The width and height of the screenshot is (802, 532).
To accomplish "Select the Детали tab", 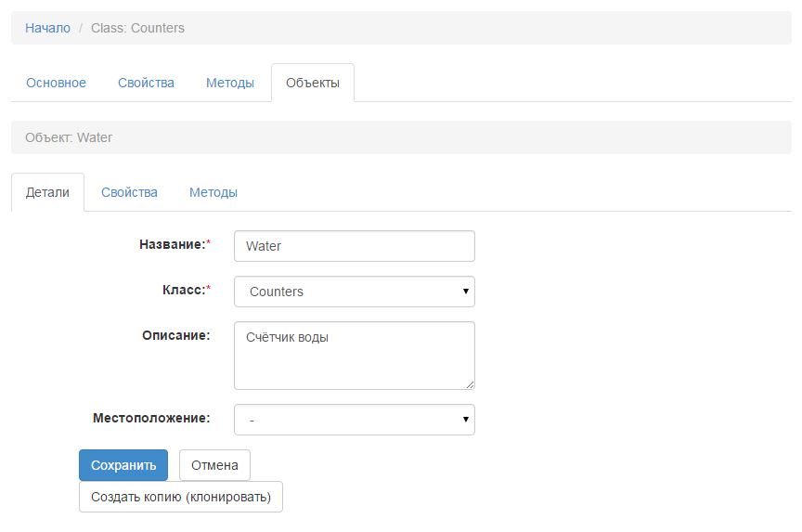I will 47,192.
